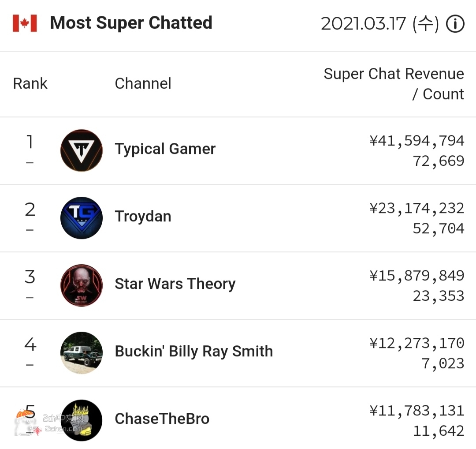Click the Most Super Chatted title
The height and width of the screenshot is (449, 476).
[x=131, y=23]
